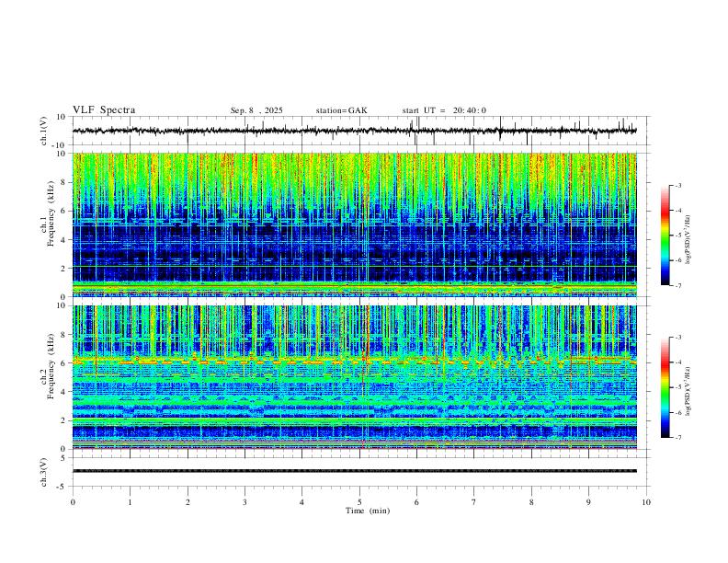Click the ch.1 voltage waveform trace
The width and height of the screenshot is (728, 563).
[x=354, y=131]
